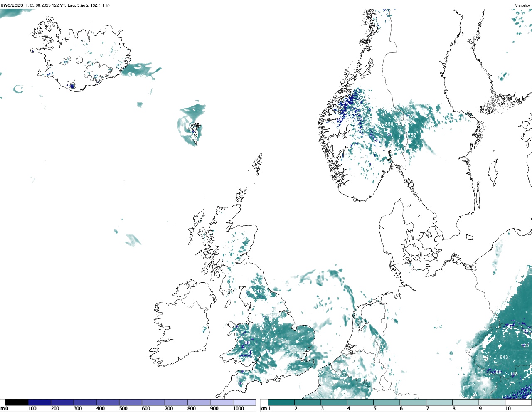
Task: Click the 900–1000 m pale lavender legend swatch
Action: pos(221,402)
